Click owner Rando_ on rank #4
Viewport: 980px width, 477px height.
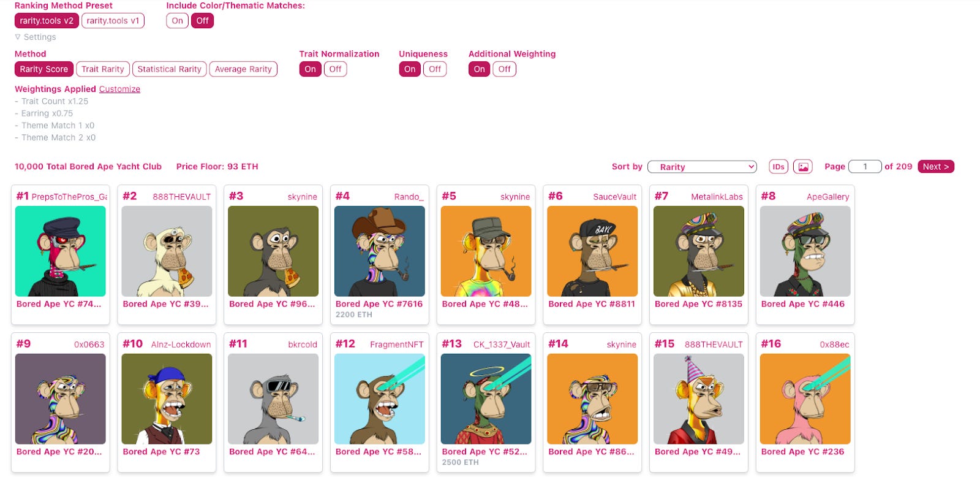[x=409, y=197]
